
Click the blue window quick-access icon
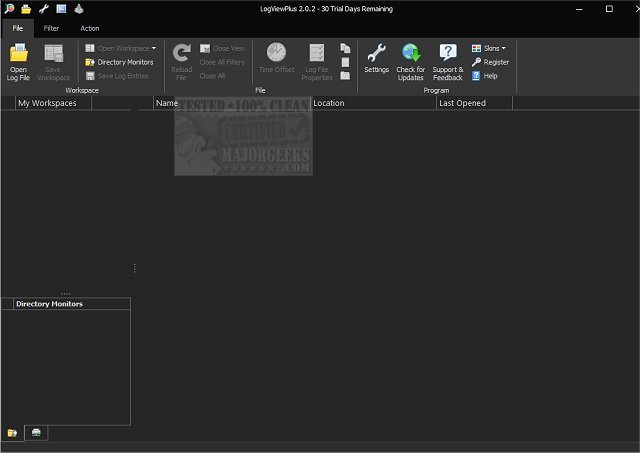(61, 9)
